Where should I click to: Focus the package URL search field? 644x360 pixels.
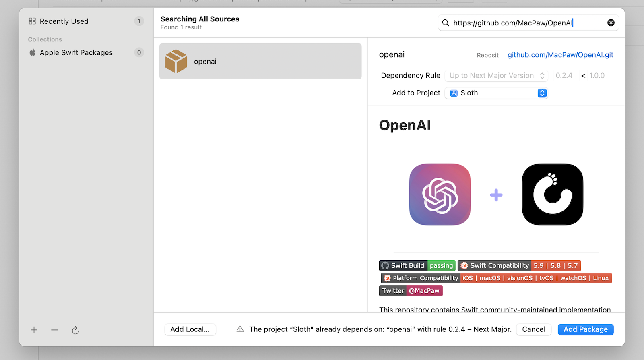[x=528, y=23]
